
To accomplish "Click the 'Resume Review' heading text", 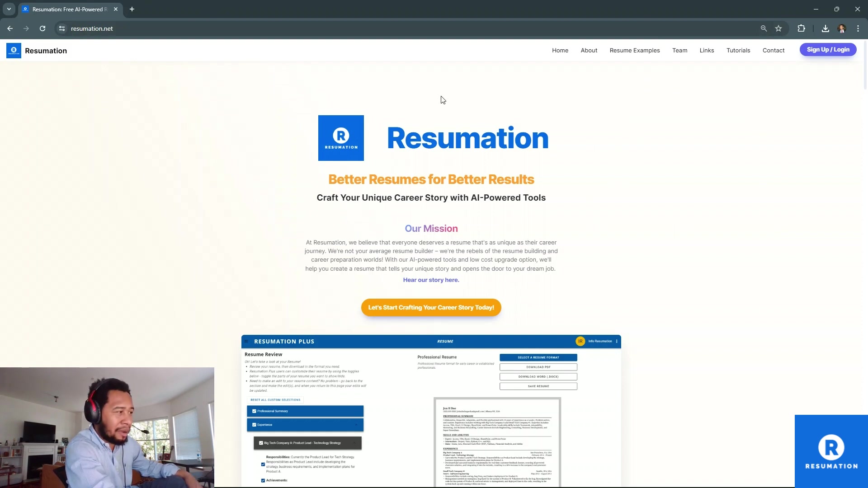I will pyautogui.click(x=264, y=354).
